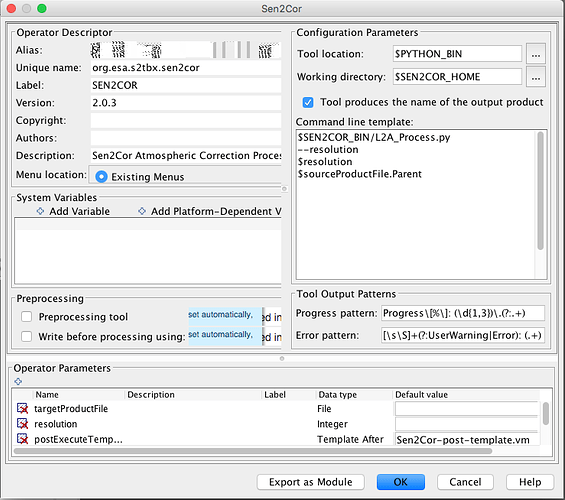Select the postExecuteTemp... name cell
This screenshot has width=565, height=500.
coord(78,439)
